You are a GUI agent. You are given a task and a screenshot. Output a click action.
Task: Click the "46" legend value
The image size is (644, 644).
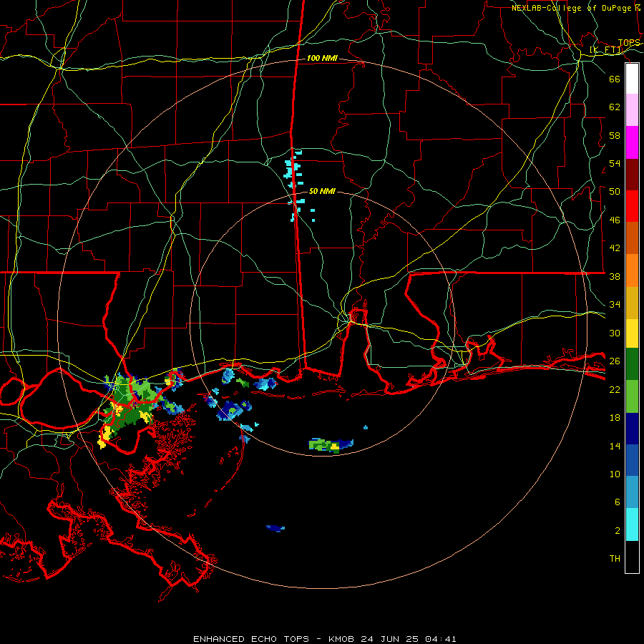click(x=615, y=220)
